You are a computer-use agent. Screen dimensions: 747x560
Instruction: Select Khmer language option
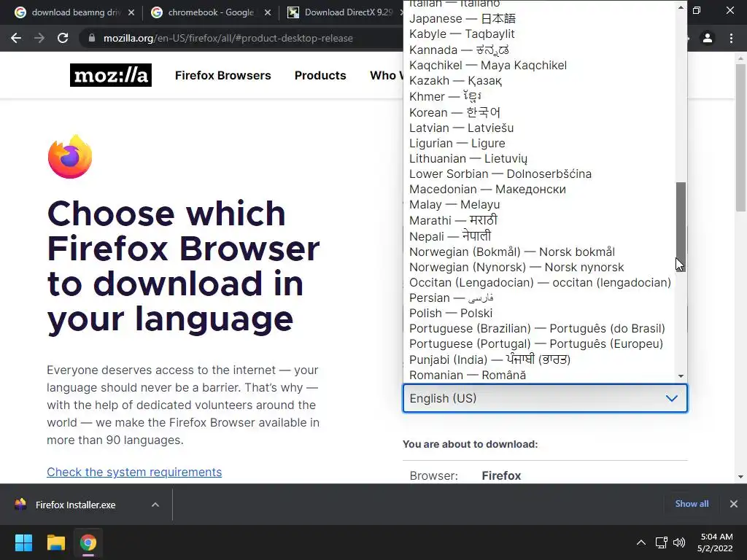[539, 96]
